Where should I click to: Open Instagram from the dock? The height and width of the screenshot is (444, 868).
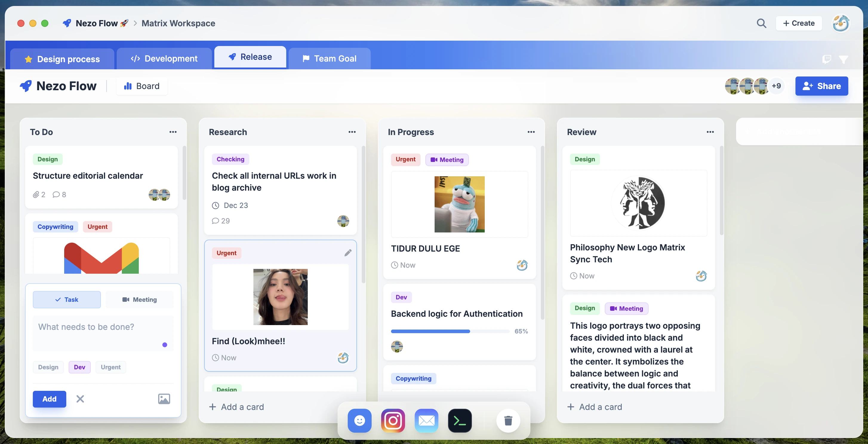tap(393, 420)
